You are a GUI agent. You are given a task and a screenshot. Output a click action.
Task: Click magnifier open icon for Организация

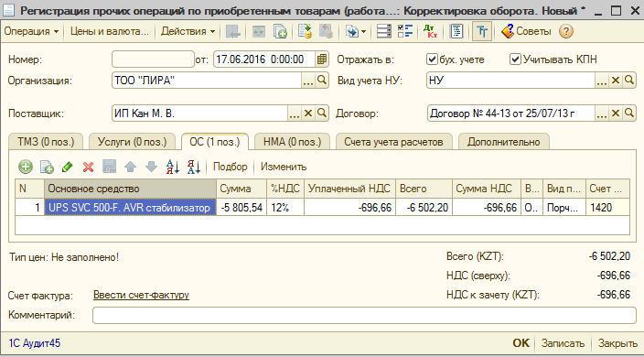pos(322,81)
